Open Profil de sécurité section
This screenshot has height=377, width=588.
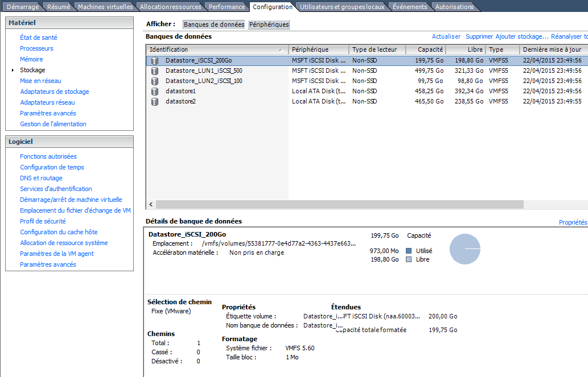43,221
